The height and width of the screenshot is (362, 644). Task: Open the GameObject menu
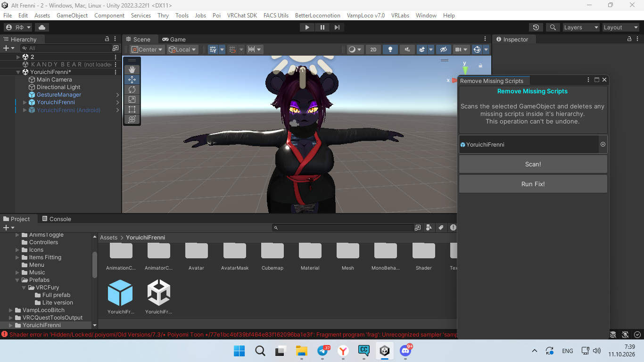tap(72, 15)
